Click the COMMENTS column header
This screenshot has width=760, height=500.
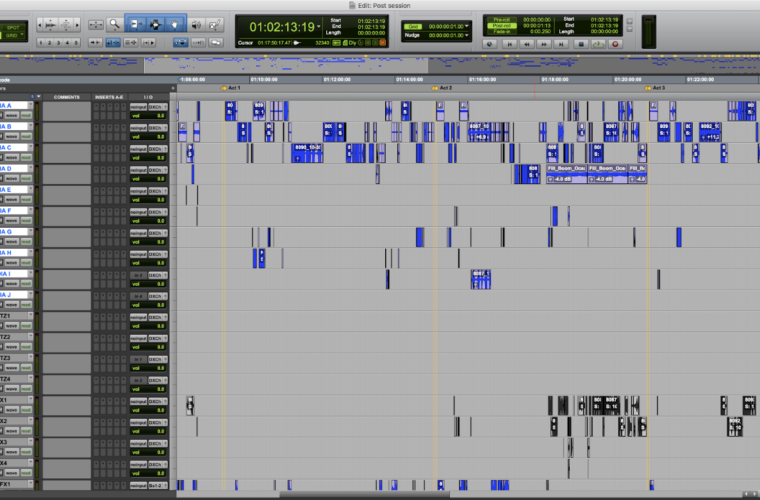(66, 97)
